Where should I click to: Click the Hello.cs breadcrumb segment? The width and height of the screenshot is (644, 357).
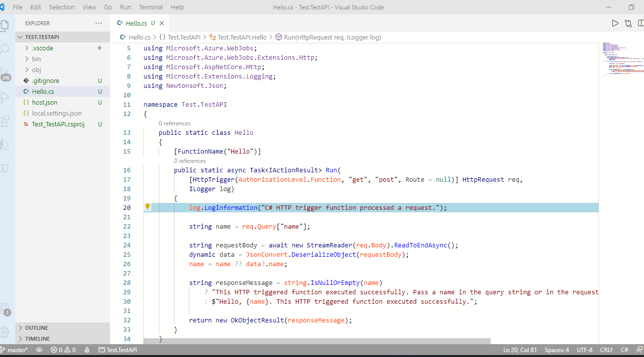click(x=136, y=37)
